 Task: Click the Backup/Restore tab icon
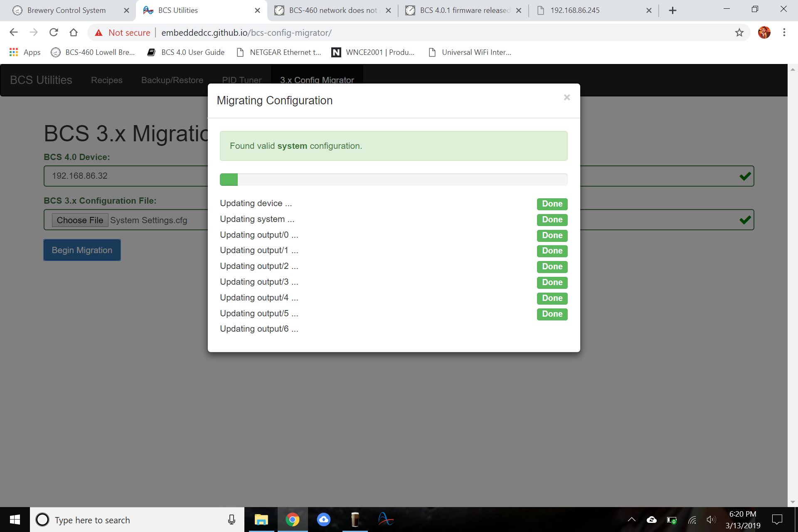pyautogui.click(x=172, y=80)
